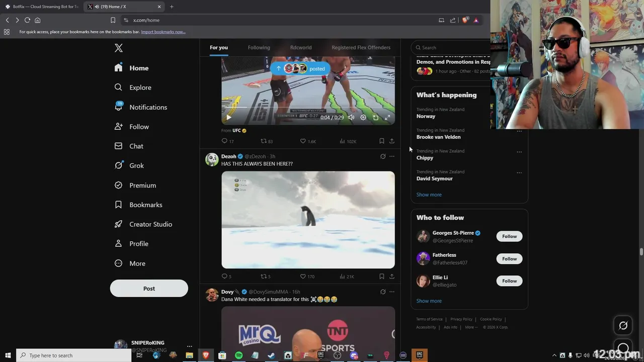Viewport: 644px width, 362px height.
Task: Bookmark Dezoh's penguin post
Action: point(381,276)
